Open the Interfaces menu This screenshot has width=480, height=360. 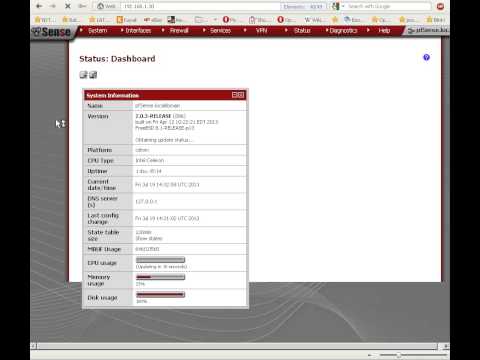(138, 31)
